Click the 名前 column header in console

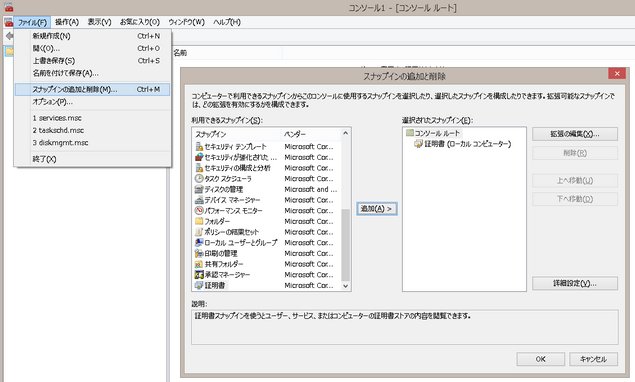point(227,53)
